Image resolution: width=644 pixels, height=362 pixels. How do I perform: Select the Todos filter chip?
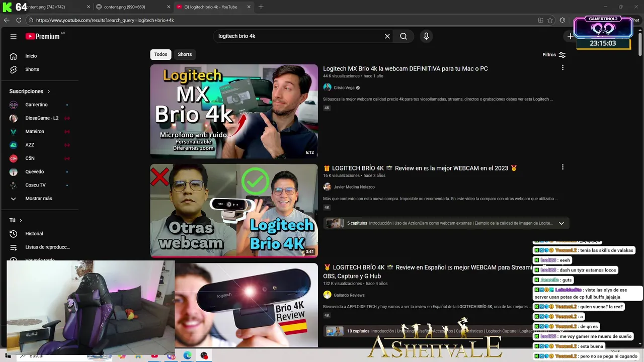[x=160, y=54]
